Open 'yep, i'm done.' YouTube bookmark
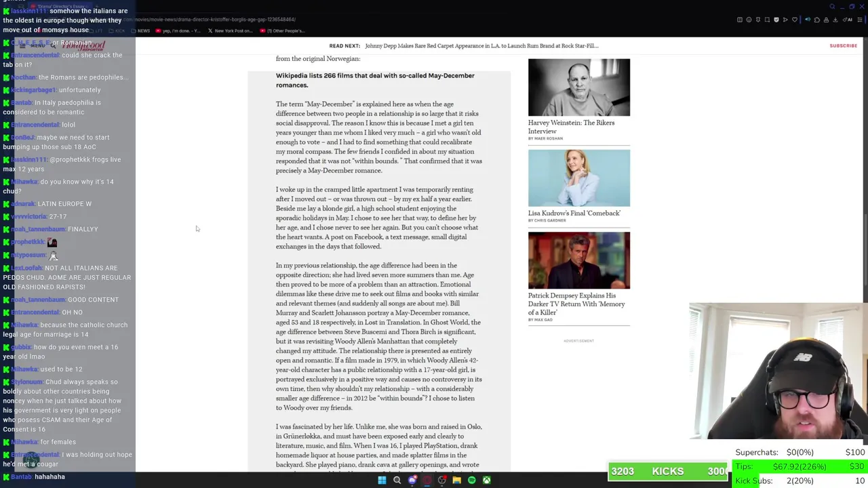This screenshot has height=488, width=868. point(178,30)
